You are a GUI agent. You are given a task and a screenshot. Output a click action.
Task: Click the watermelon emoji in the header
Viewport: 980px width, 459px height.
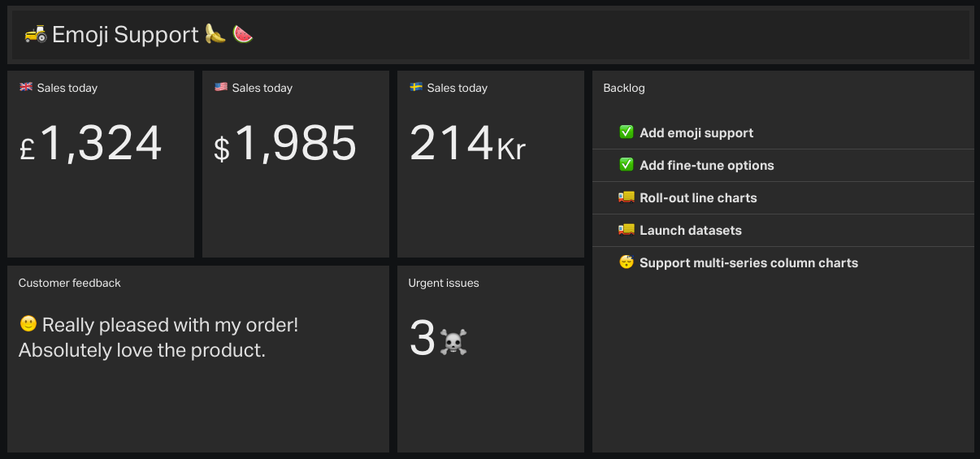pyautogui.click(x=242, y=34)
